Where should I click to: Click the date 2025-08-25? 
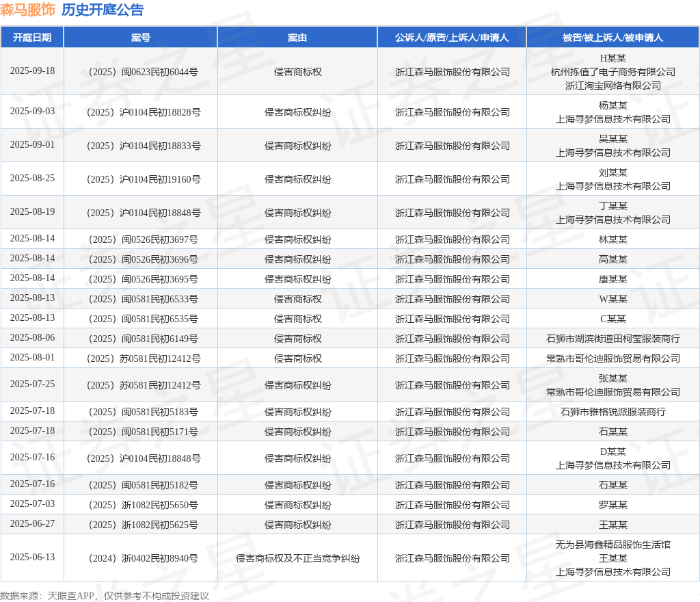click(32, 178)
